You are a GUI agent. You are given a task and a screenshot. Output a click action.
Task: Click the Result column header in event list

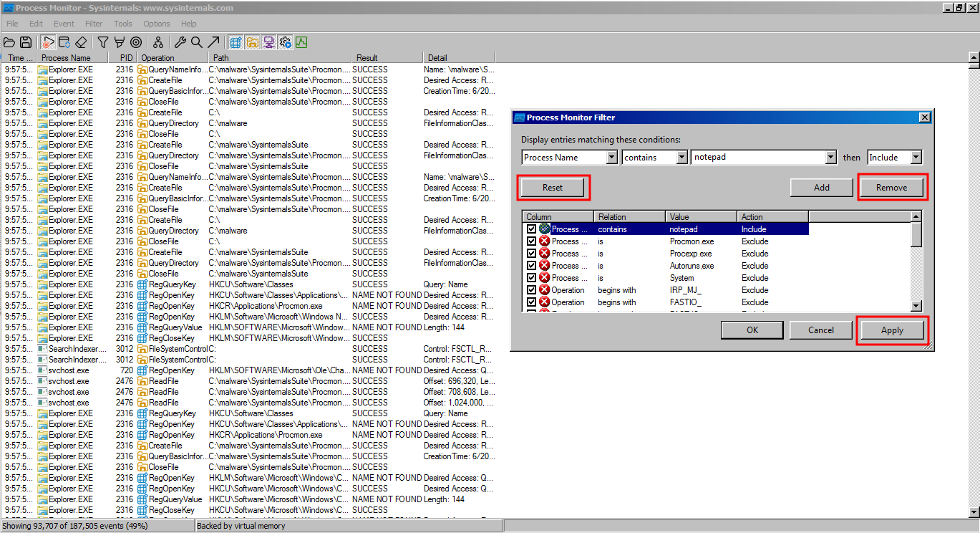click(x=387, y=58)
